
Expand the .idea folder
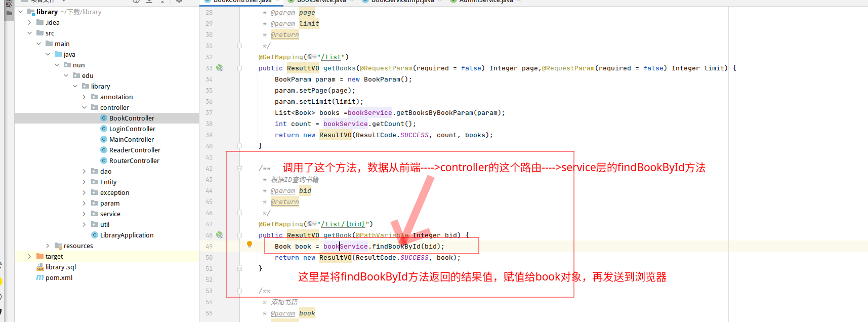coord(29,22)
